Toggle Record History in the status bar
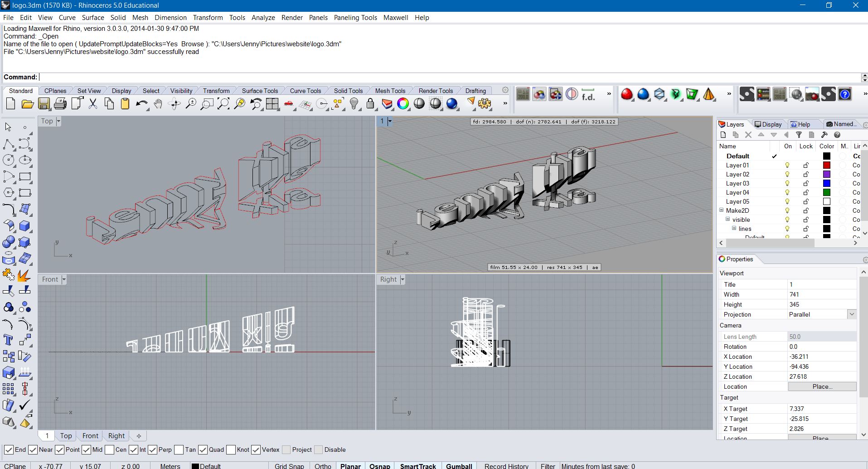 [x=506, y=466]
